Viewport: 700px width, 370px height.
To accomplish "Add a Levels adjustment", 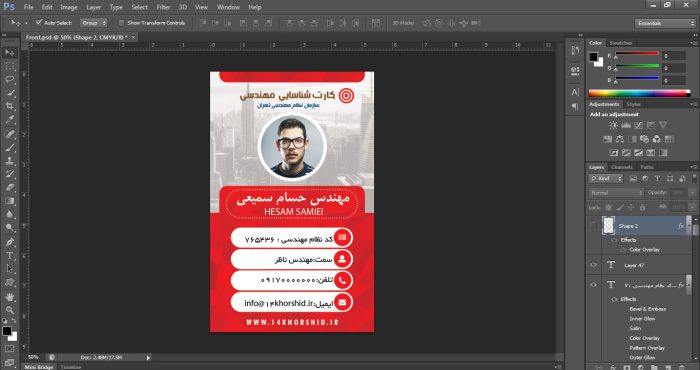I will pyautogui.click(x=626, y=125).
